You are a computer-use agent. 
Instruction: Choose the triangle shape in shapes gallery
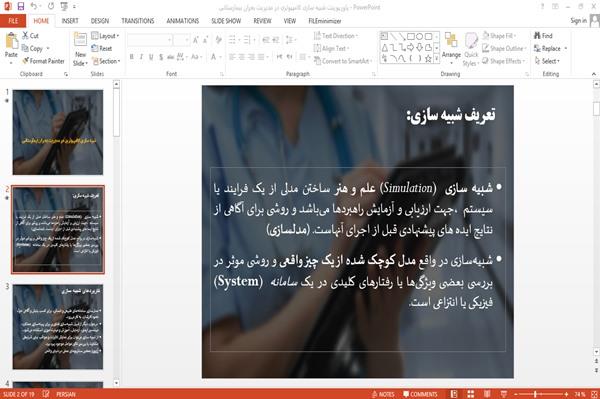click(x=385, y=47)
